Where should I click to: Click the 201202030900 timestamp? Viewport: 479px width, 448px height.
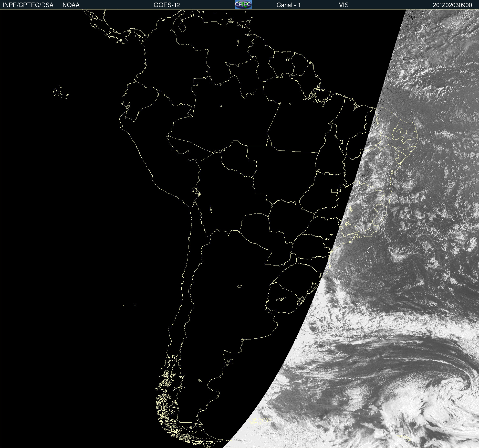452,5
